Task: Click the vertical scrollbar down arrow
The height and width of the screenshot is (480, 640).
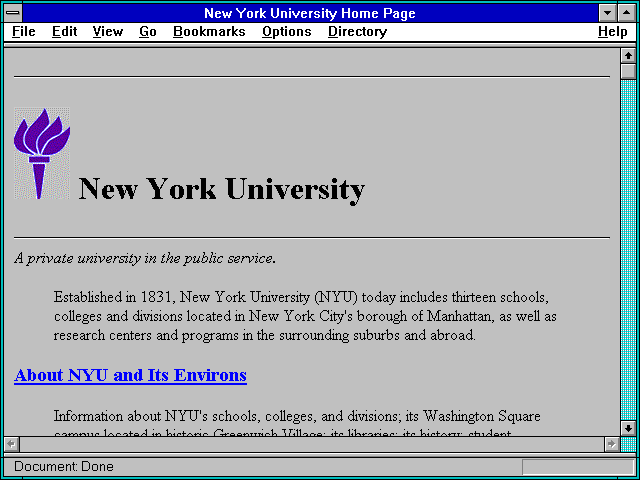Action: pyautogui.click(x=628, y=428)
